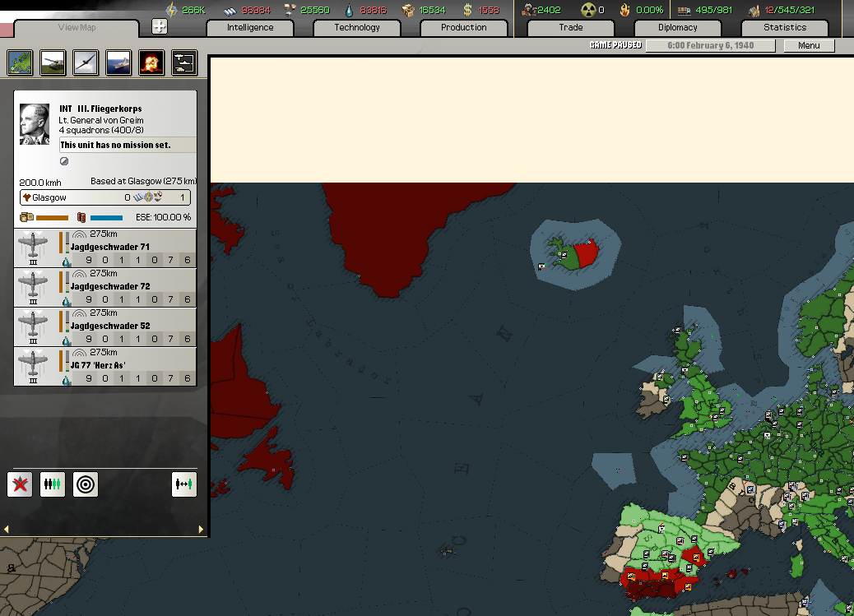The width and height of the screenshot is (854, 616).
Task: Click Jagdgeschwader 71 fuel droplet icon
Action: click(x=66, y=262)
